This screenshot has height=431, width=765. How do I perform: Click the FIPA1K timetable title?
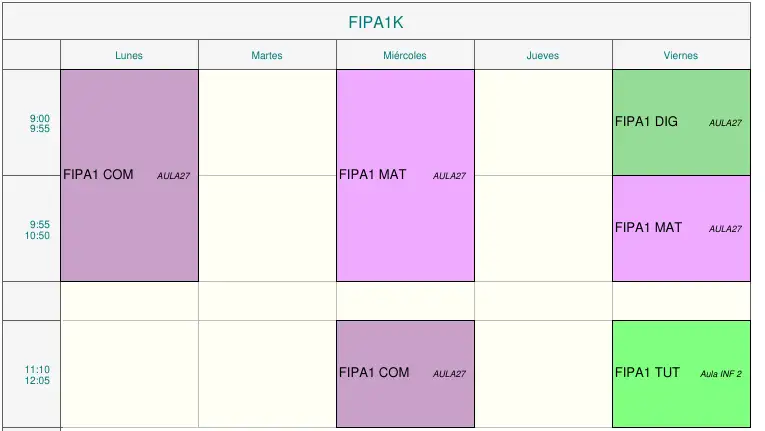point(376,22)
